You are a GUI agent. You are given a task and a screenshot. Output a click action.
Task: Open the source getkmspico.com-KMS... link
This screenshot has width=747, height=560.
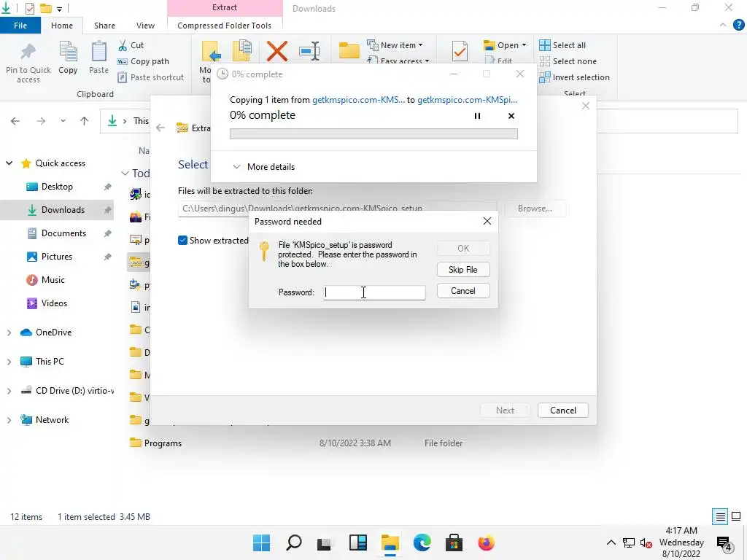tap(358, 100)
